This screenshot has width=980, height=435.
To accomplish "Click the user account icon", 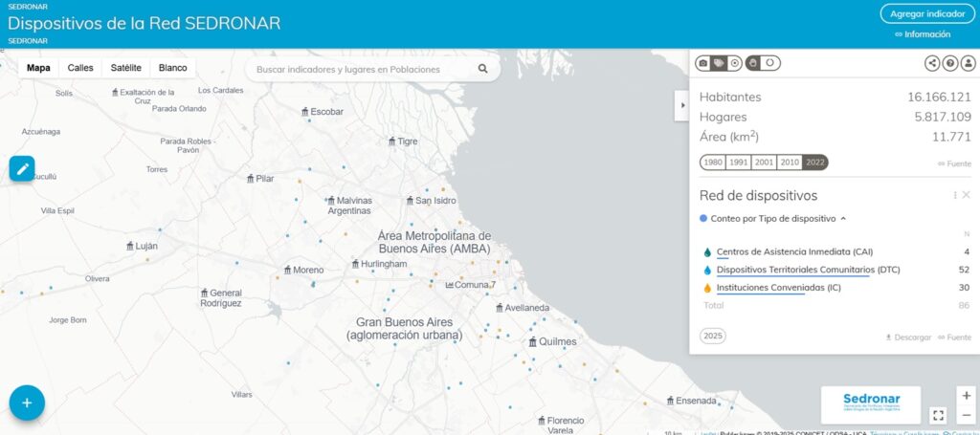I will coord(968,63).
